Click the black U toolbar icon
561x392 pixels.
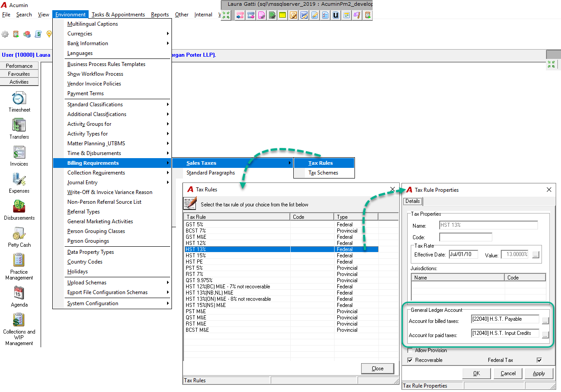[336, 15]
